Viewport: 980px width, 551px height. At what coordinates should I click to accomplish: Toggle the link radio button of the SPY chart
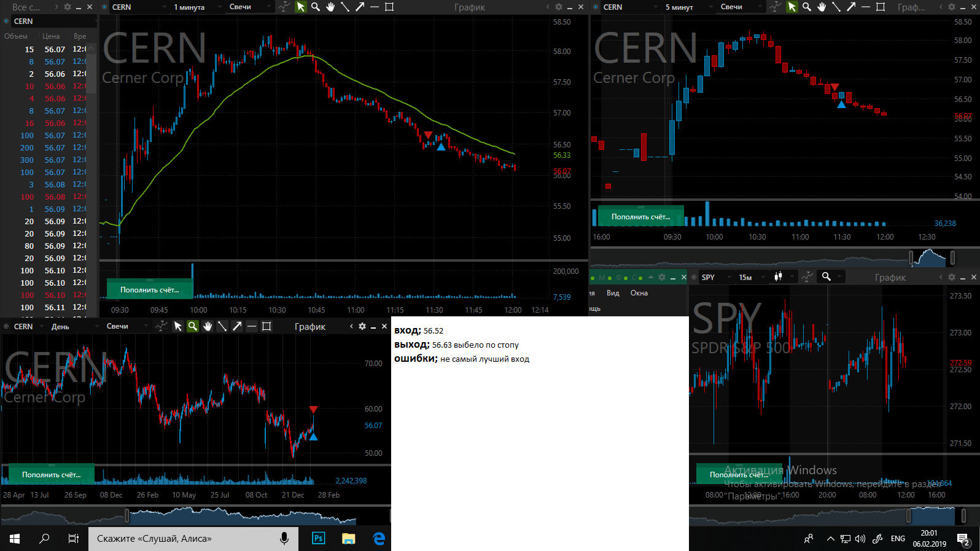[x=694, y=278]
